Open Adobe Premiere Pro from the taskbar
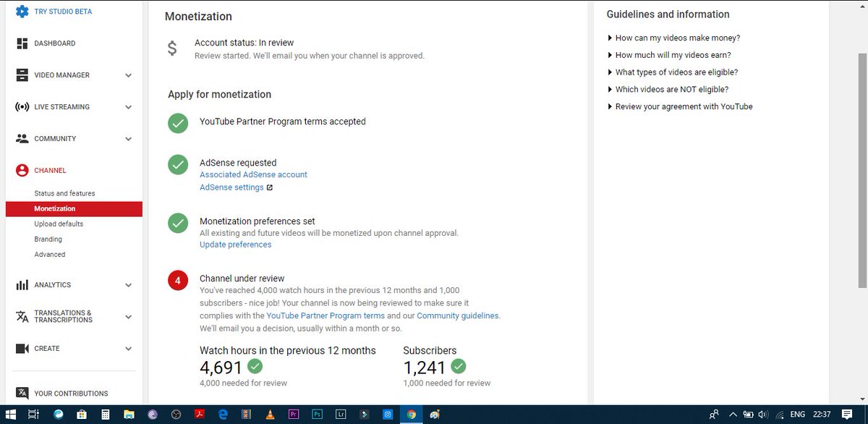The image size is (868, 424). point(294,415)
